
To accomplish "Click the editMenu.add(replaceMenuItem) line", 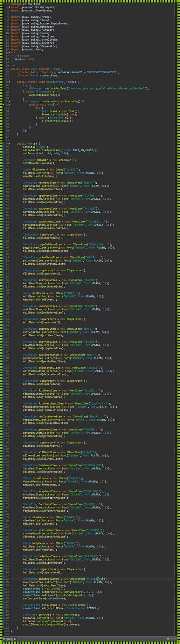I will (46, 423).
